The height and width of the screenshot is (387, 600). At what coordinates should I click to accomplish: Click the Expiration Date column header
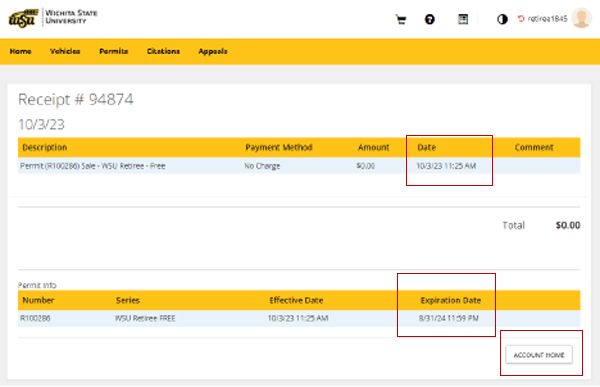451,300
